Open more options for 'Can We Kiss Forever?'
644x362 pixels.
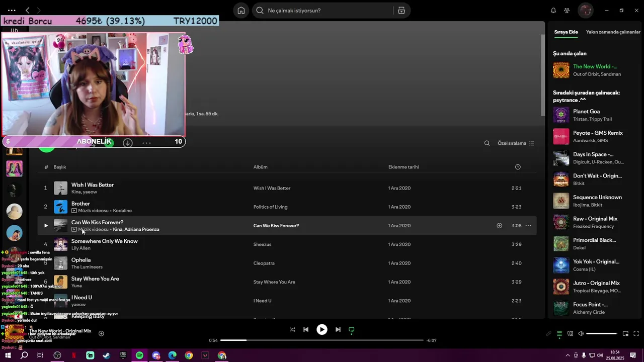(x=528, y=226)
